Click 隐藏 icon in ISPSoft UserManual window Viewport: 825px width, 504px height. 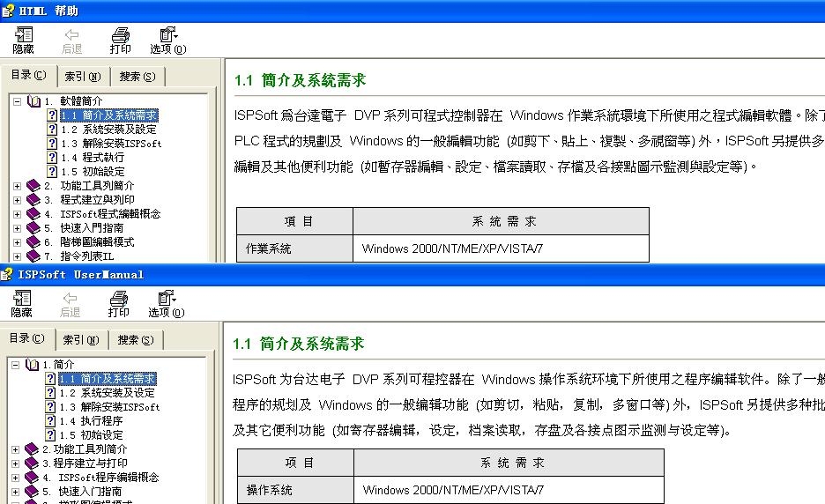pos(21,299)
